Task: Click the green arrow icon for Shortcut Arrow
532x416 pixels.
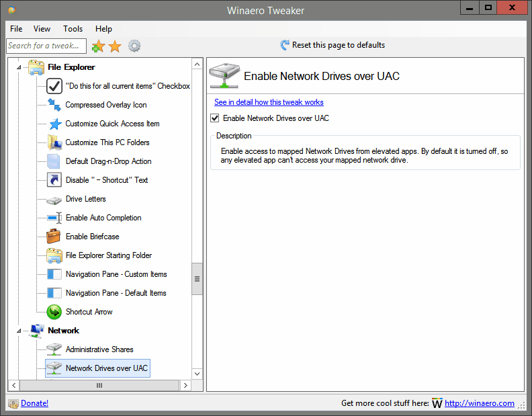Action: tap(54, 312)
